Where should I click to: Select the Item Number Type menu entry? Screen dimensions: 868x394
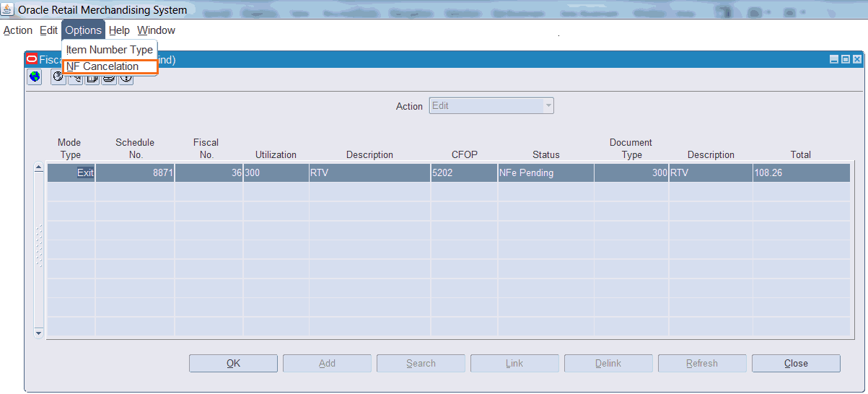point(110,50)
